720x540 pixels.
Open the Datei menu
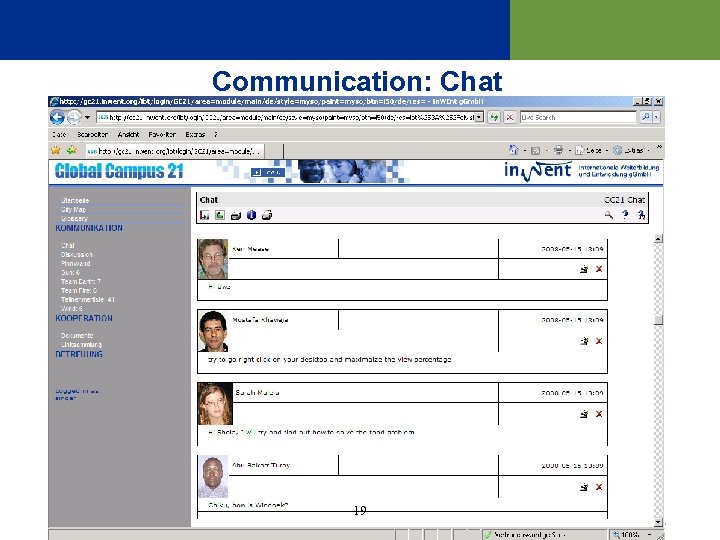[x=59, y=135]
